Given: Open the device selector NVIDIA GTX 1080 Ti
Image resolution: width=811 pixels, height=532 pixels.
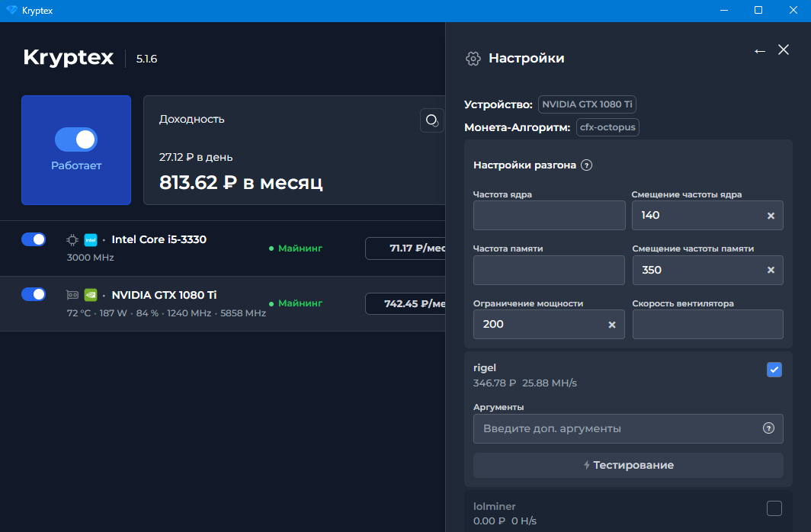Looking at the screenshot, I should point(587,104).
